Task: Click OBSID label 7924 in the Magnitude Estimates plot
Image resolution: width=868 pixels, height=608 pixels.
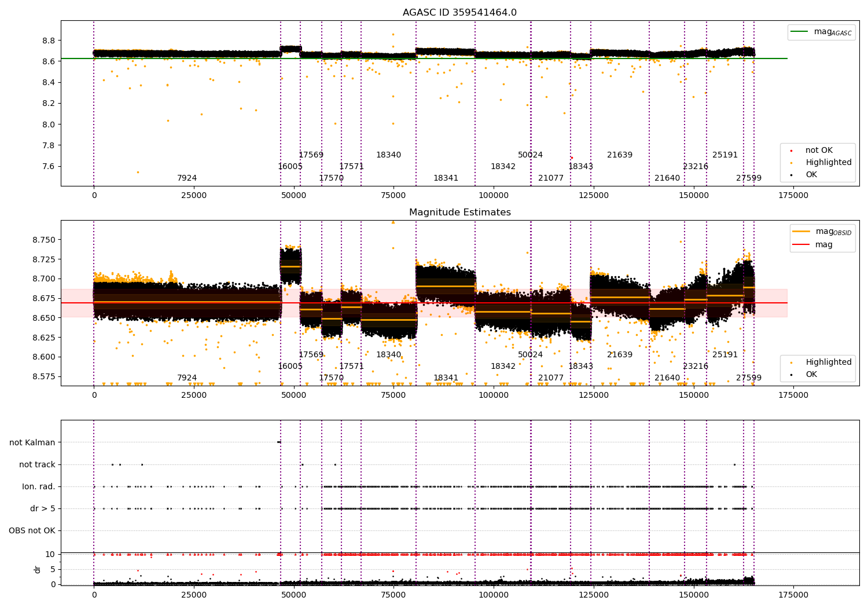Action: [187, 378]
